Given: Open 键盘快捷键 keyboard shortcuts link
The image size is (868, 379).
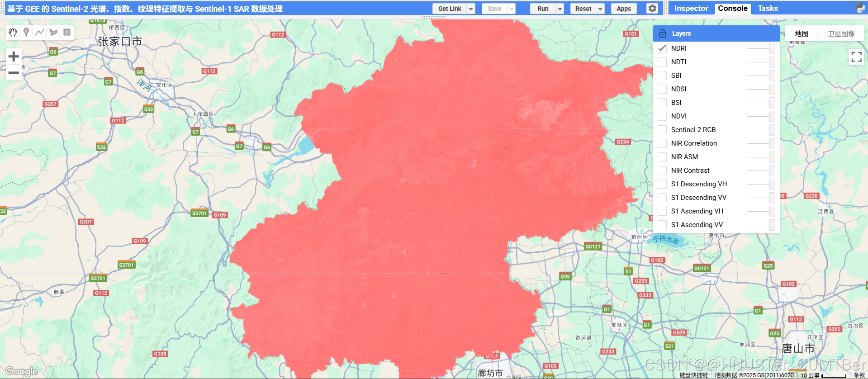Looking at the screenshot, I should point(693,375).
